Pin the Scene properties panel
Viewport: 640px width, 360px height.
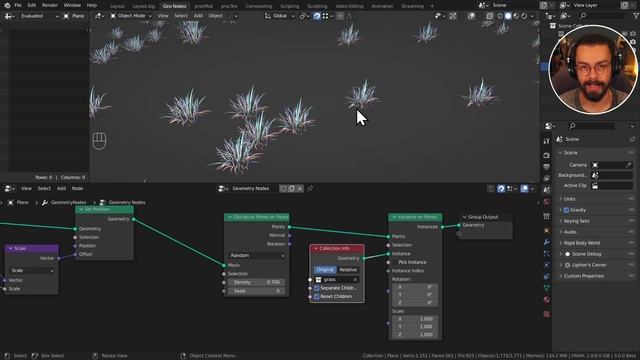pos(632,139)
